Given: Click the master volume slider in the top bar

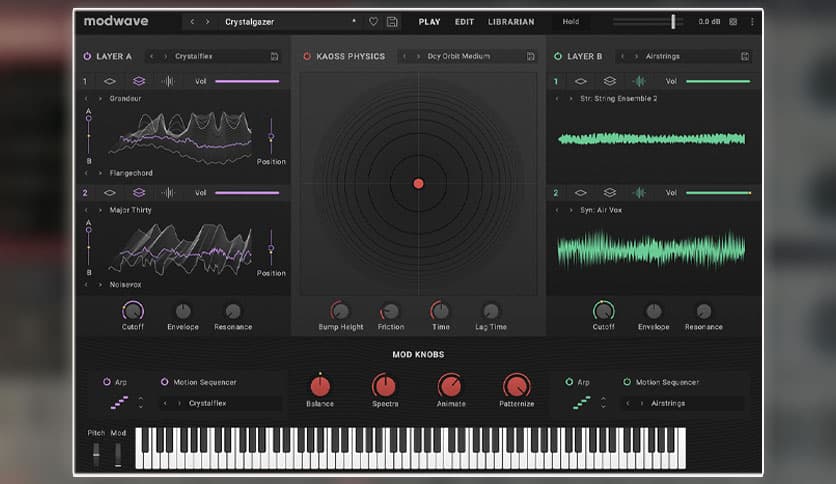Looking at the screenshot, I should [648, 22].
